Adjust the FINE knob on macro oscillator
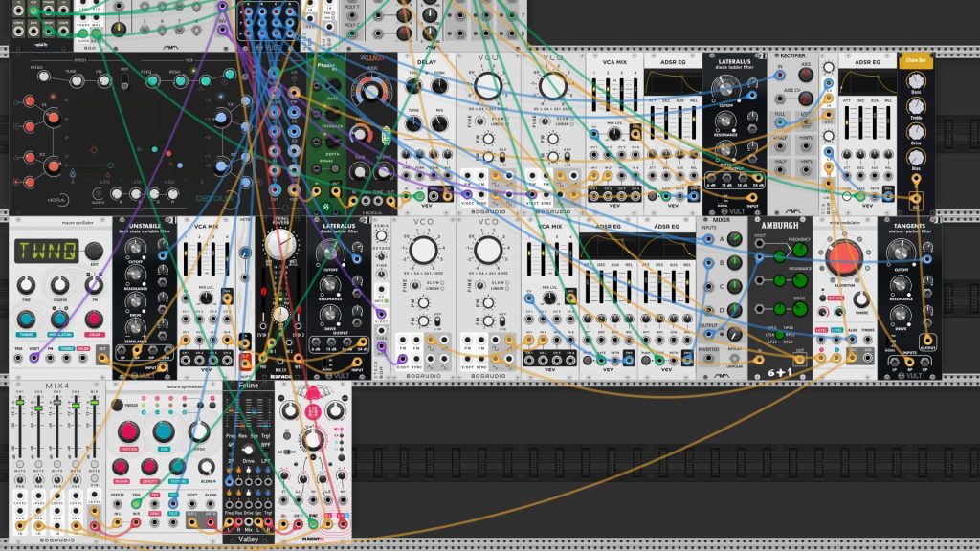This screenshot has height=551, width=980. [x=26, y=285]
